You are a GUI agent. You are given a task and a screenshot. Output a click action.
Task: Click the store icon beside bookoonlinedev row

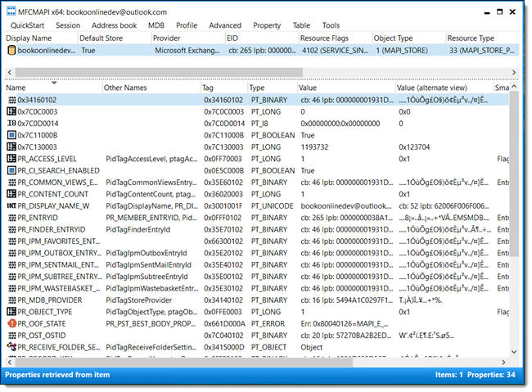pos(11,50)
